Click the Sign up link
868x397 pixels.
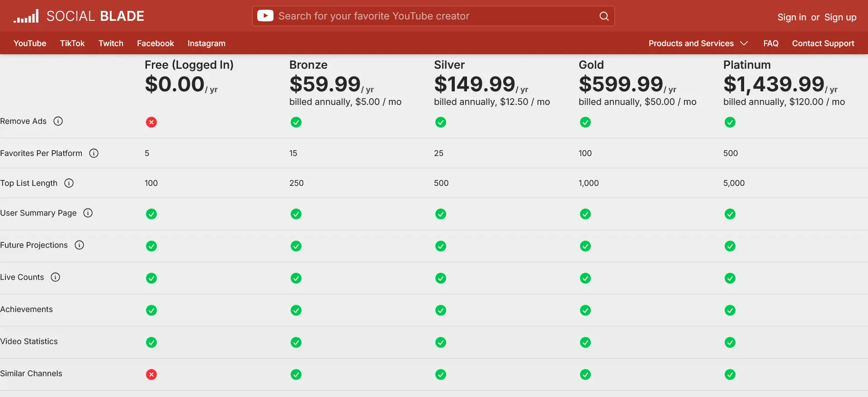[840, 17]
